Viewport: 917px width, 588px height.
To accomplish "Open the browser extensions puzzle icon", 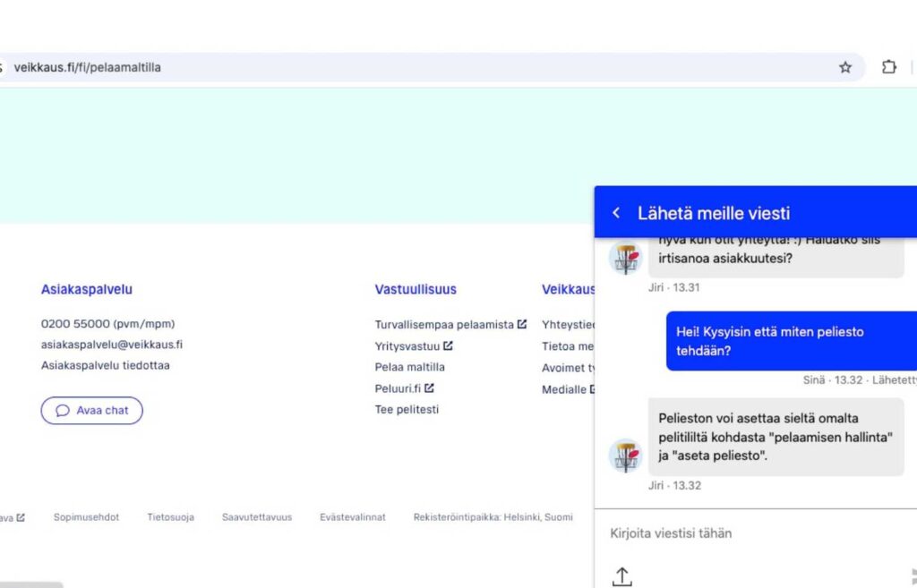I will pyautogui.click(x=889, y=67).
